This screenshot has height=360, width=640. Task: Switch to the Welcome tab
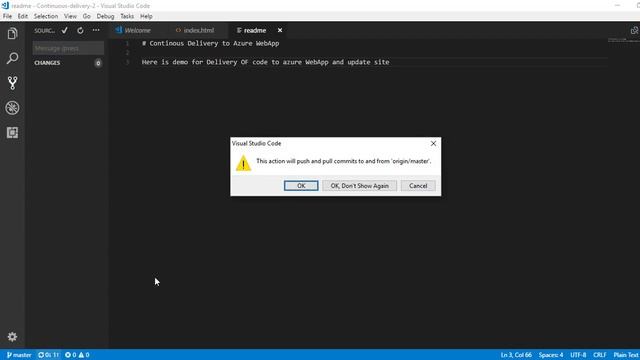point(138,30)
